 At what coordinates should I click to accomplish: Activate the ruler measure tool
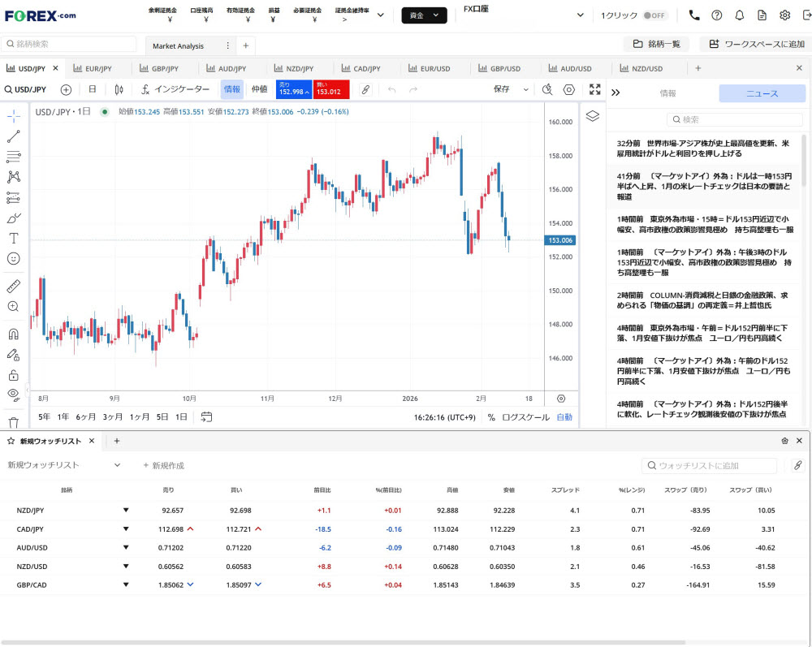pos(14,286)
